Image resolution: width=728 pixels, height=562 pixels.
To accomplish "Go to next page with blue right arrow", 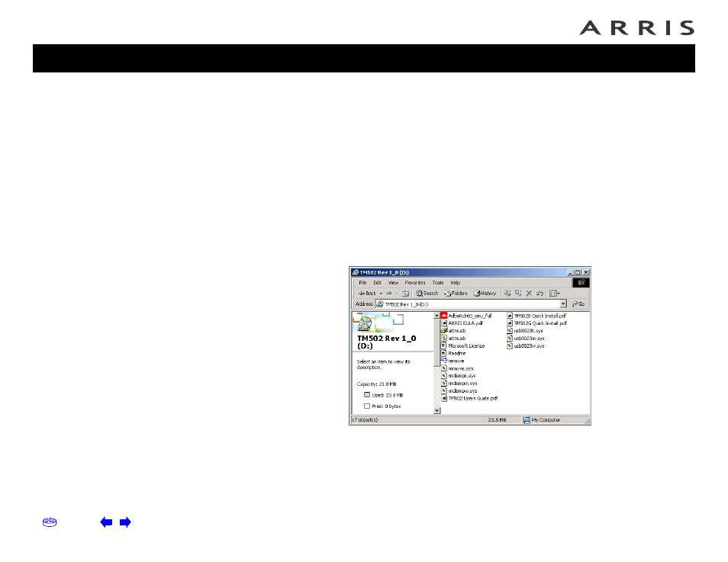I will [125, 522].
